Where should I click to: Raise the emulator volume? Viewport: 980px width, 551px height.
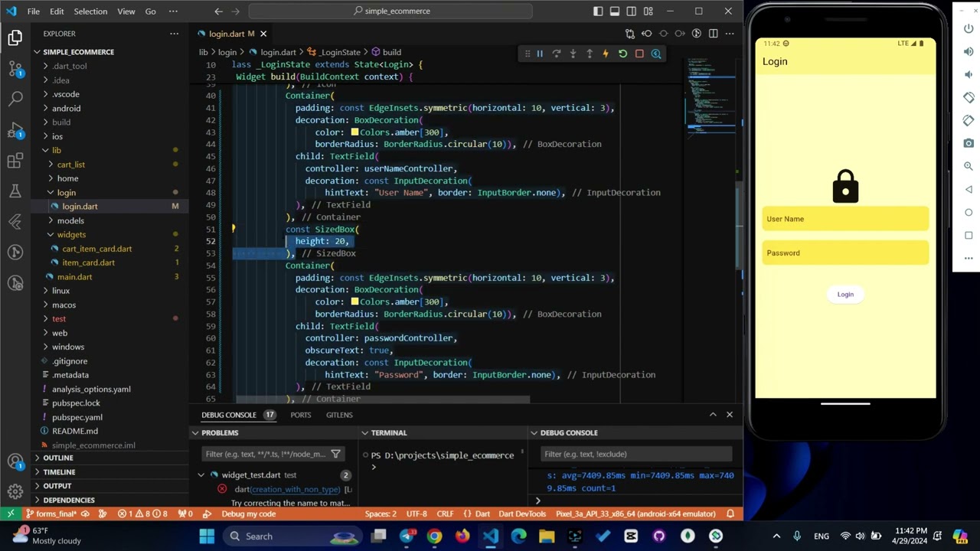pos(969,52)
